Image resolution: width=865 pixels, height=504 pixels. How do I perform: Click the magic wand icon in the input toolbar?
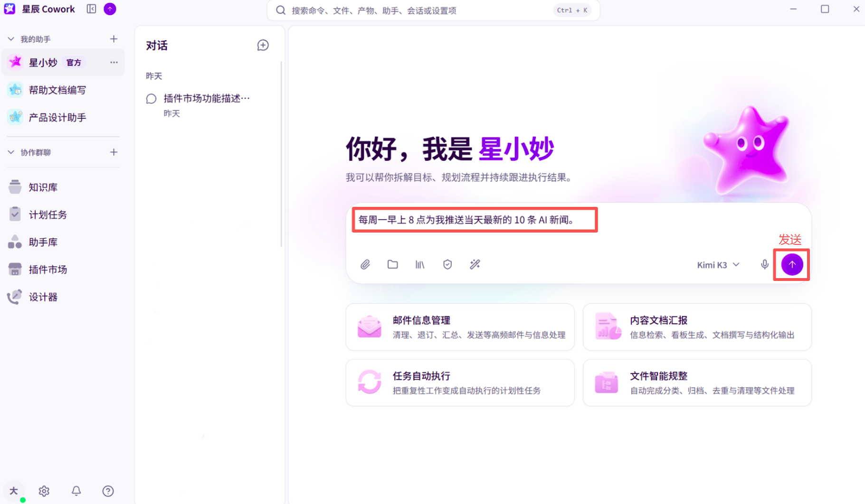click(475, 264)
